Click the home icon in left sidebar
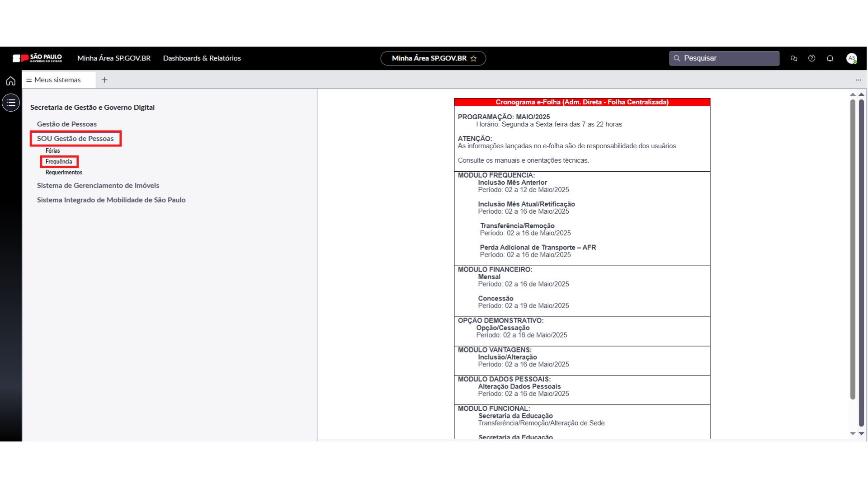This screenshot has width=868, height=488. tap(11, 81)
